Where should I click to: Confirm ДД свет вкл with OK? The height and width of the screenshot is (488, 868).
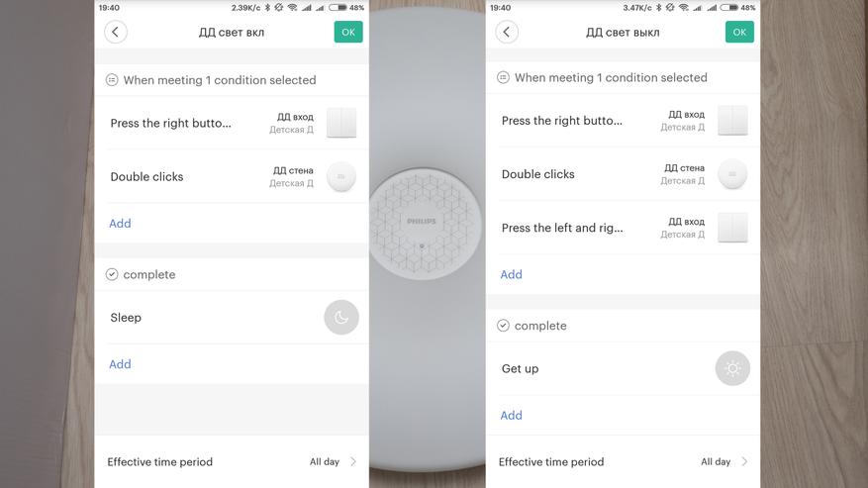click(x=348, y=32)
